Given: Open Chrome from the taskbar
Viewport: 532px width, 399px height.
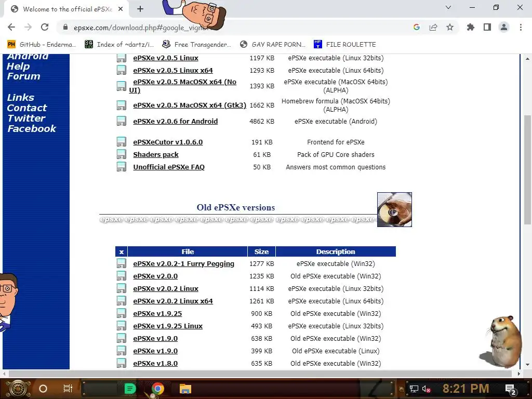Looking at the screenshot, I should pos(157,389).
